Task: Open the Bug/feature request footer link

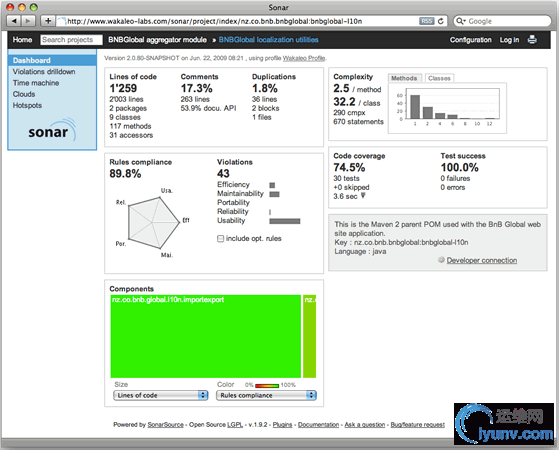Action: click(x=417, y=424)
